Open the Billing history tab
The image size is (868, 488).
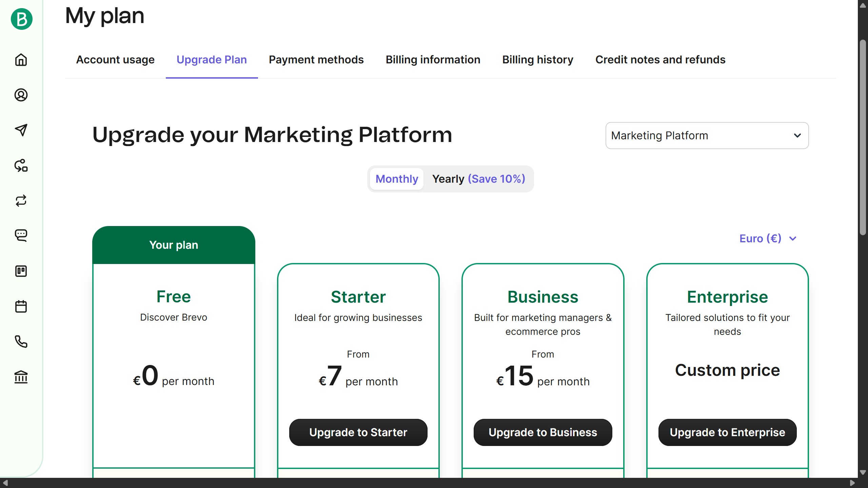pos(538,60)
